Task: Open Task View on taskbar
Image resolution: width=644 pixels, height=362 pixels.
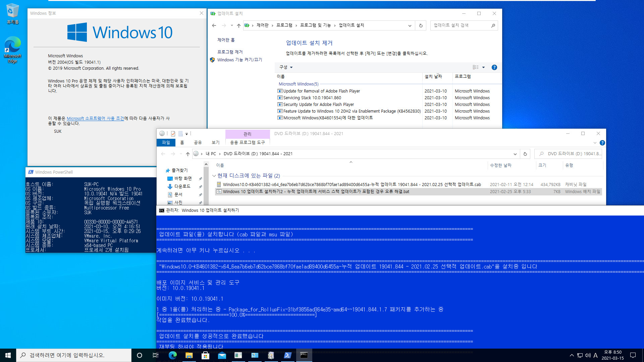Action: pos(156,355)
